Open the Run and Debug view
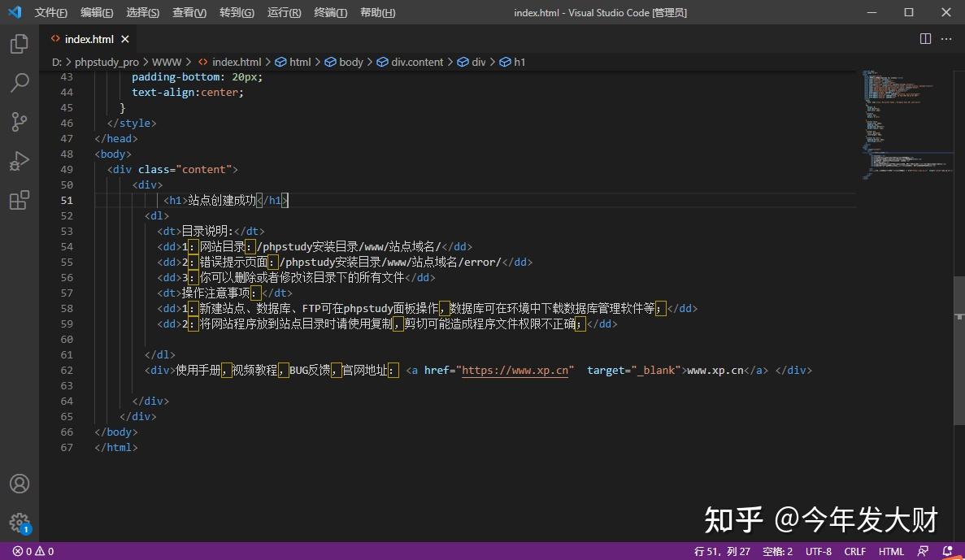 [19, 160]
